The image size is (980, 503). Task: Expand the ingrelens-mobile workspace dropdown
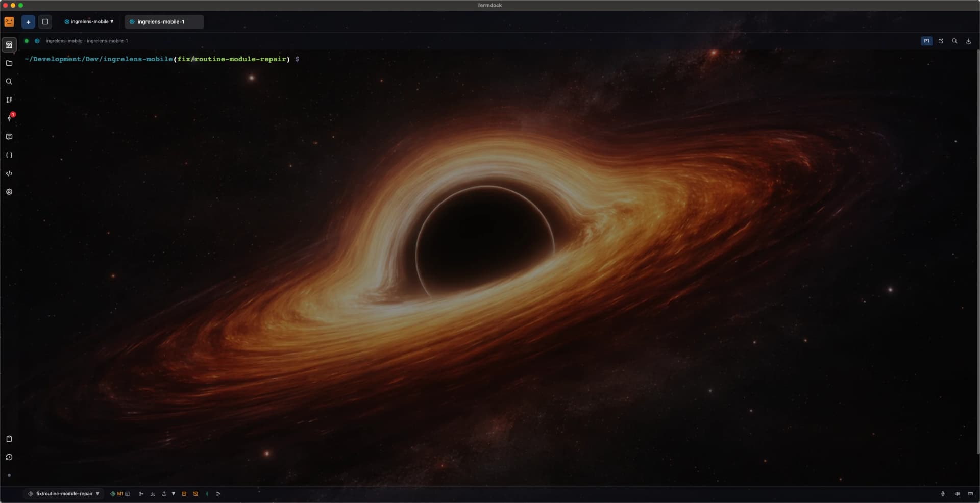click(x=89, y=22)
